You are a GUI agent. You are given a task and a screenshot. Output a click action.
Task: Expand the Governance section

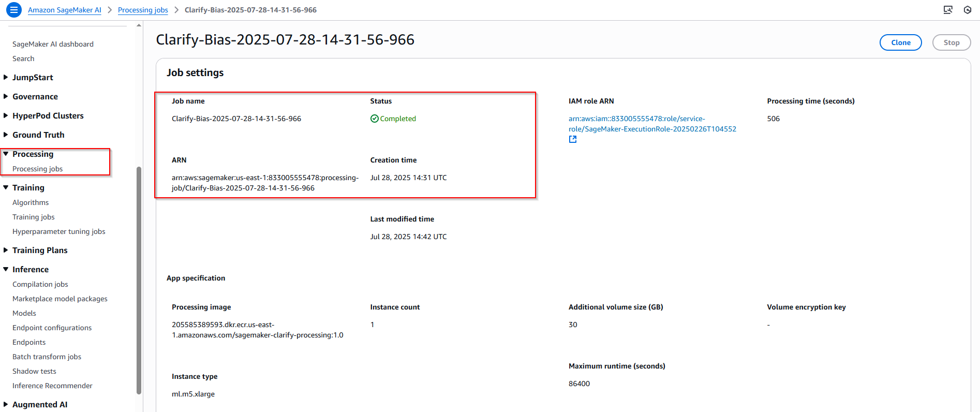pyautogui.click(x=6, y=96)
